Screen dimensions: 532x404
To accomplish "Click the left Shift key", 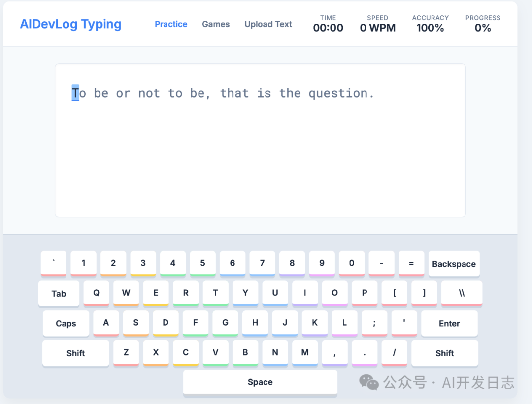I will pos(76,353).
